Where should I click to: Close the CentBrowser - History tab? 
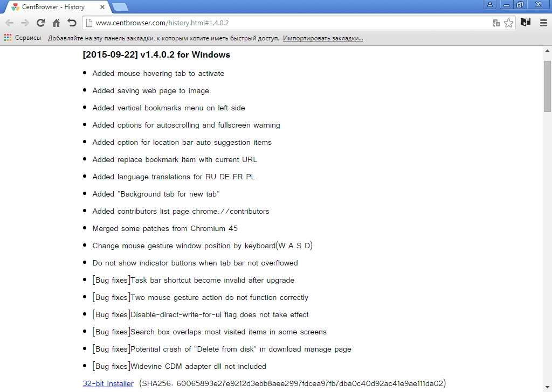[x=102, y=6]
